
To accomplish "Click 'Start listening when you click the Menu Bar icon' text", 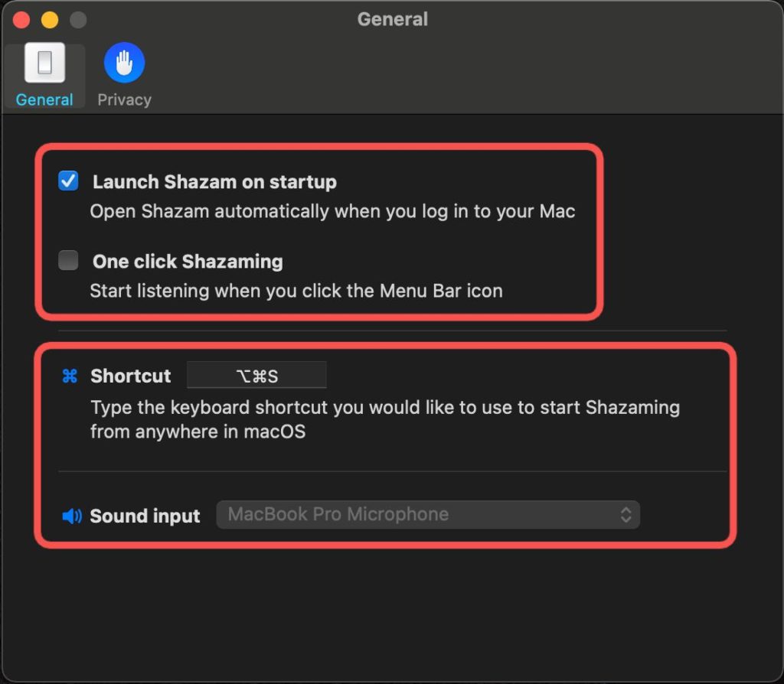I will pyautogui.click(x=296, y=291).
